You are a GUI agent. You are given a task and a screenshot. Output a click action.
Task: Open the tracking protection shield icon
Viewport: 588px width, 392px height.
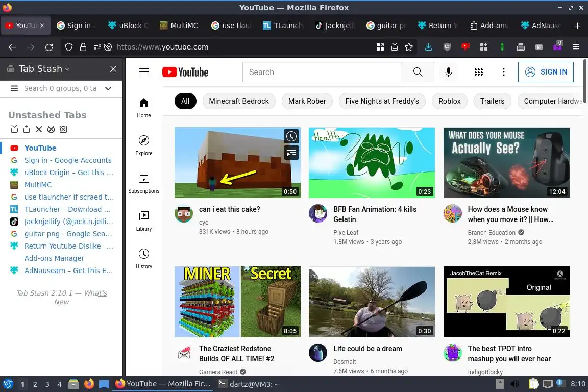(68, 47)
